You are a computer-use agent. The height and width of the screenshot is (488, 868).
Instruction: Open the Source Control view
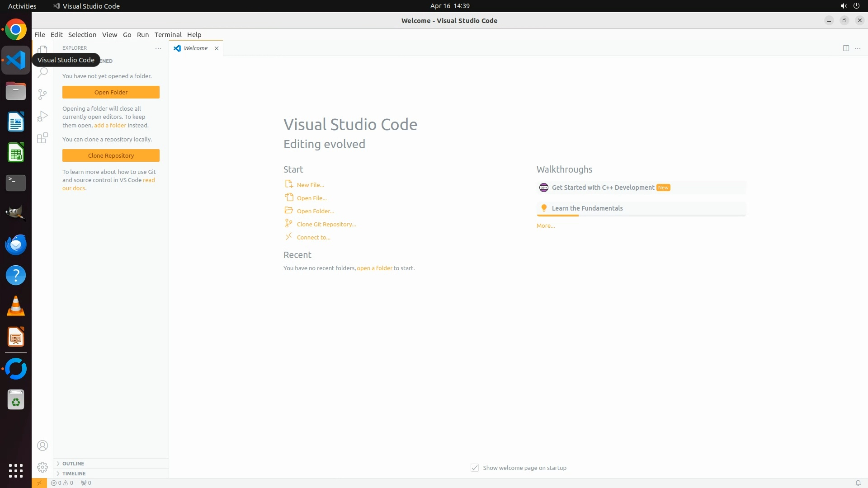(x=42, y=94)
